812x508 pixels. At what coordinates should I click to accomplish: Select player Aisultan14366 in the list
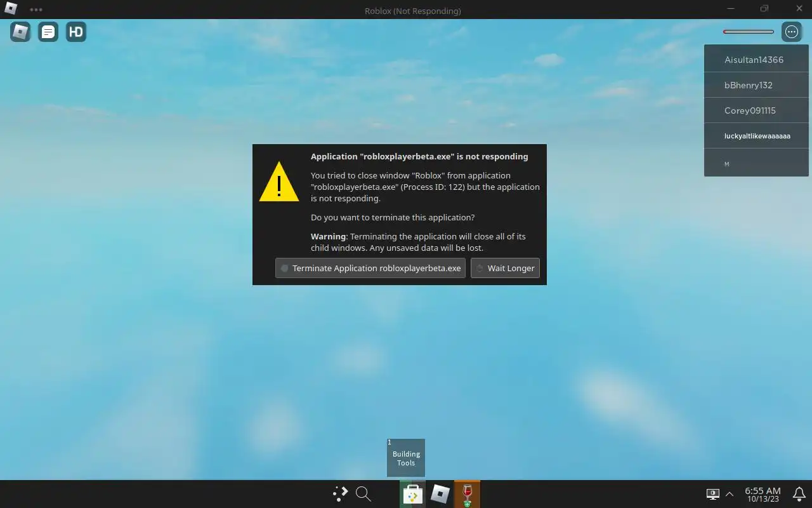[x=756, y=60]
